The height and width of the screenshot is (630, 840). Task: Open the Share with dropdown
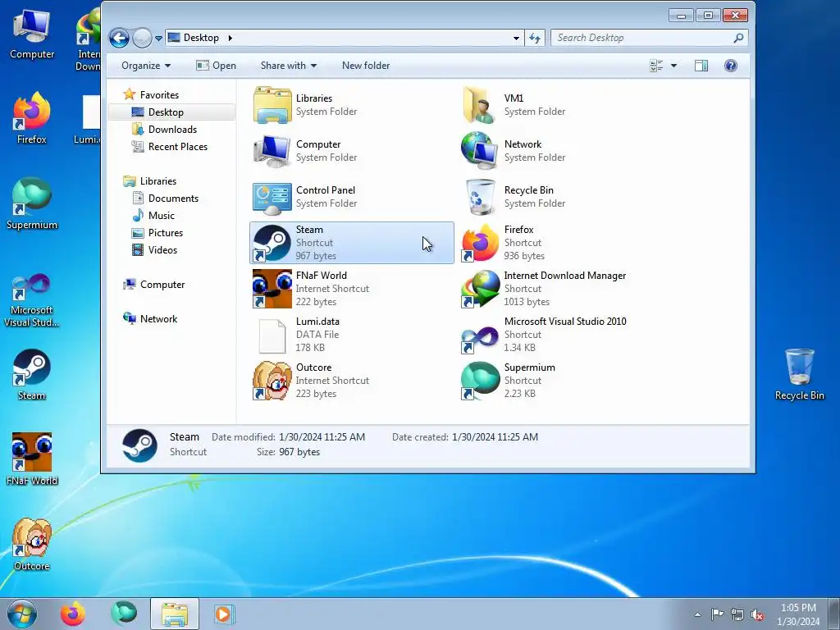click(288, 66)
